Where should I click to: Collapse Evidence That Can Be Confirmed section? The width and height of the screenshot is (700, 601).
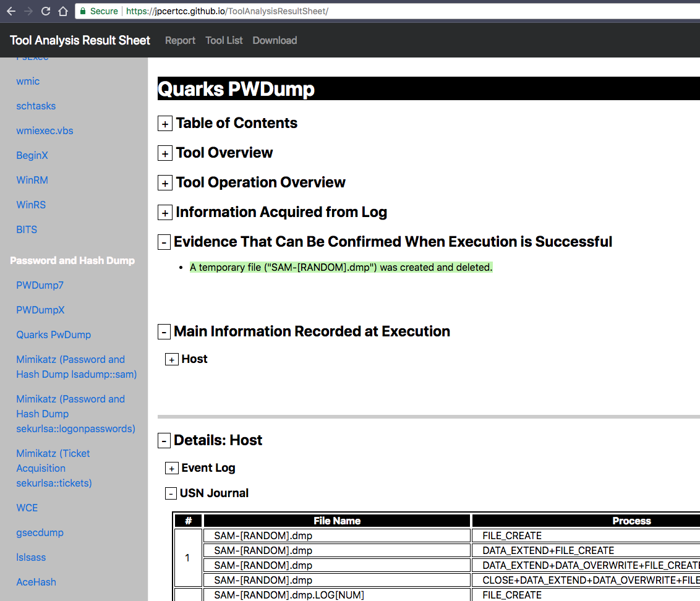[x=164, y=243]
